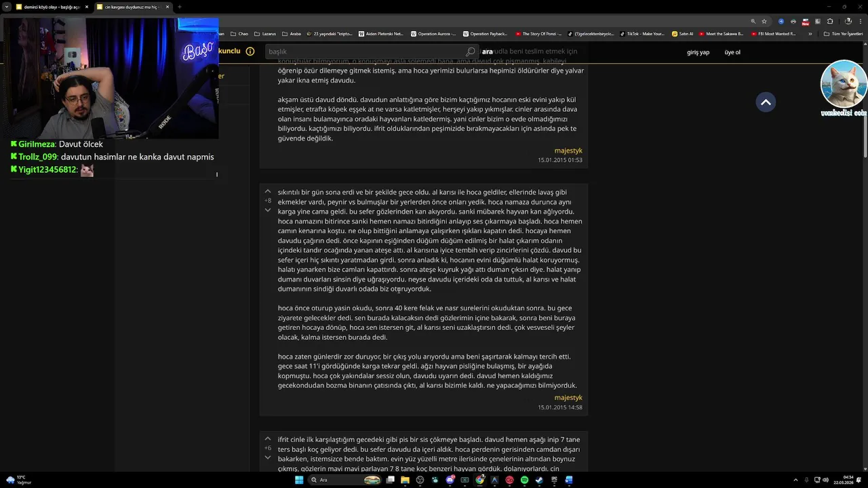
Task: Open the 'Aiden Pleterski Net' bookmark
Action: tap(381, 33)
